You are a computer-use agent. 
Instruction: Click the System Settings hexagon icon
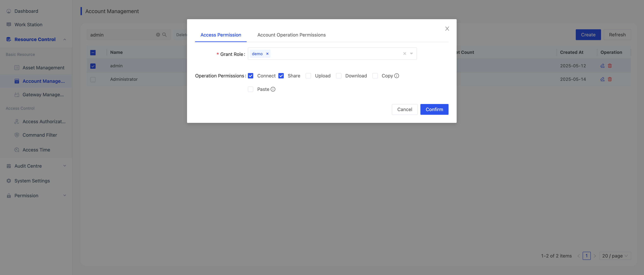pyautogui.click(x=9, y=181)
